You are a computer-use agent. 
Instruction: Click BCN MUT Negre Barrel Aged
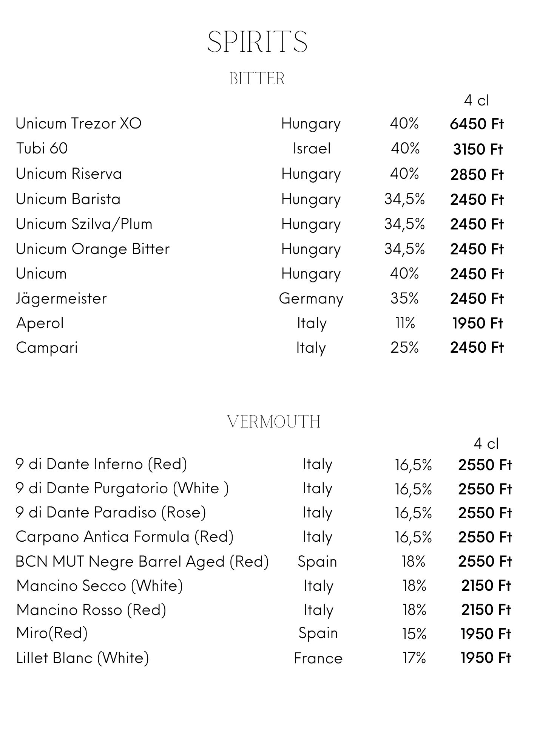142,562
